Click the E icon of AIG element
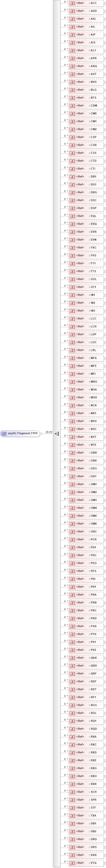 72,19
